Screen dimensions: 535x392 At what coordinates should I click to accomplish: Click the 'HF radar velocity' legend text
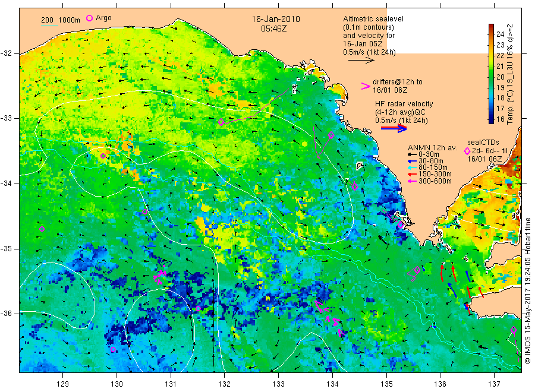404,103
